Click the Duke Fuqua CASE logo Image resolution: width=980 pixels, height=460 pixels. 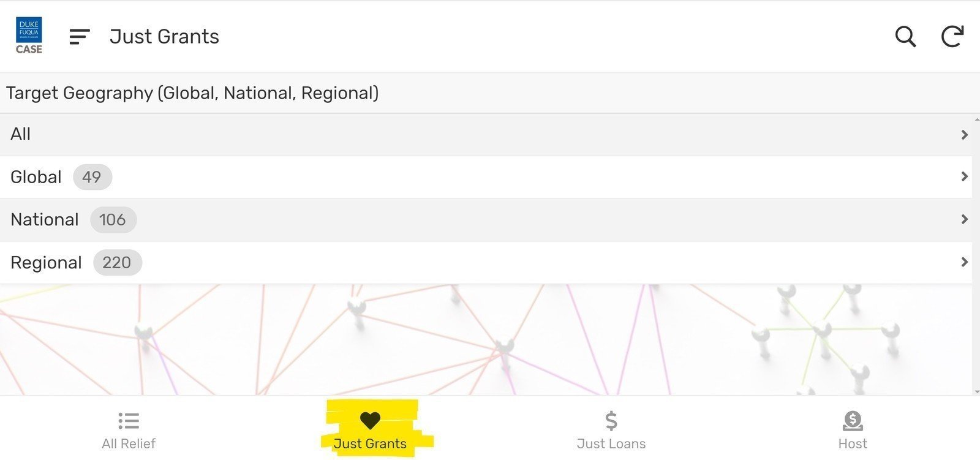pyautogui.click(x=29, y=36)
